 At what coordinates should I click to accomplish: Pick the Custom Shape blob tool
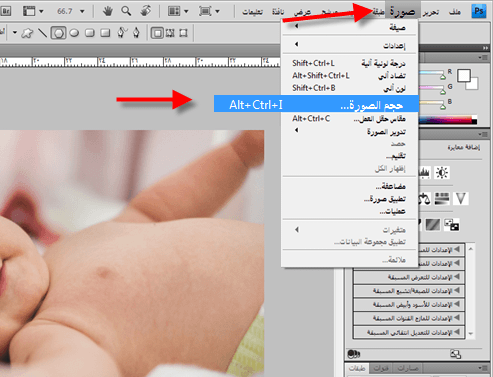point(27,33)
